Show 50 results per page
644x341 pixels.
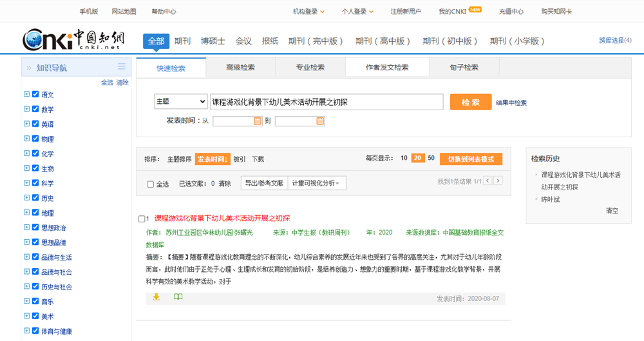[x=431, y=158]
